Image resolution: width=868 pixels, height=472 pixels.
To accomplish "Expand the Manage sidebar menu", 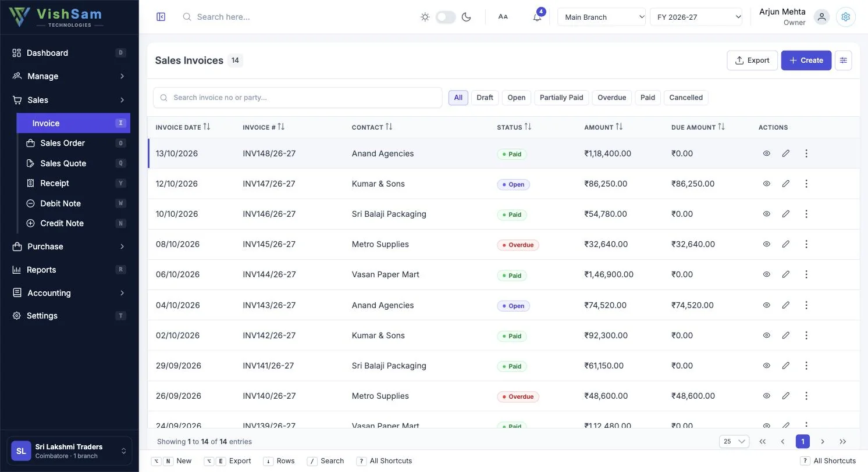I will click(69, 76).
